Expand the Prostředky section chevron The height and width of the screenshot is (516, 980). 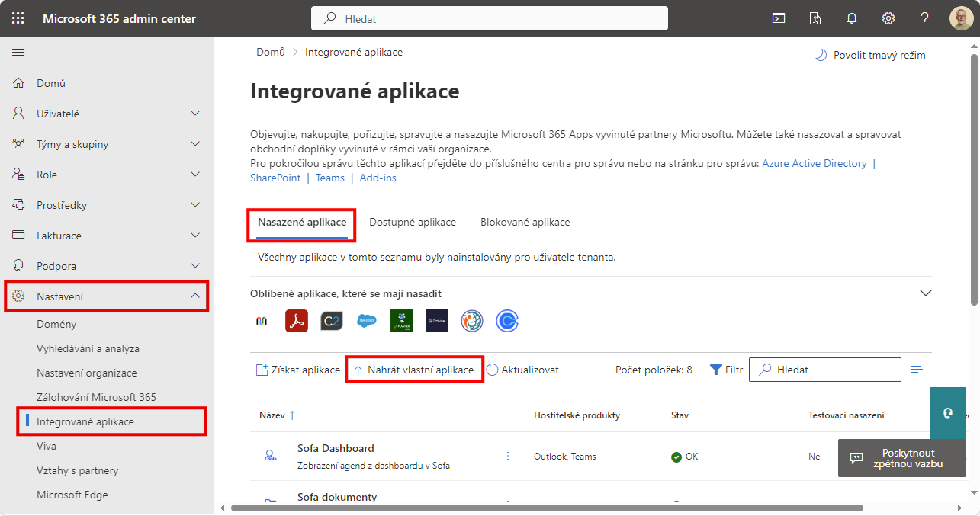[195, 205]
